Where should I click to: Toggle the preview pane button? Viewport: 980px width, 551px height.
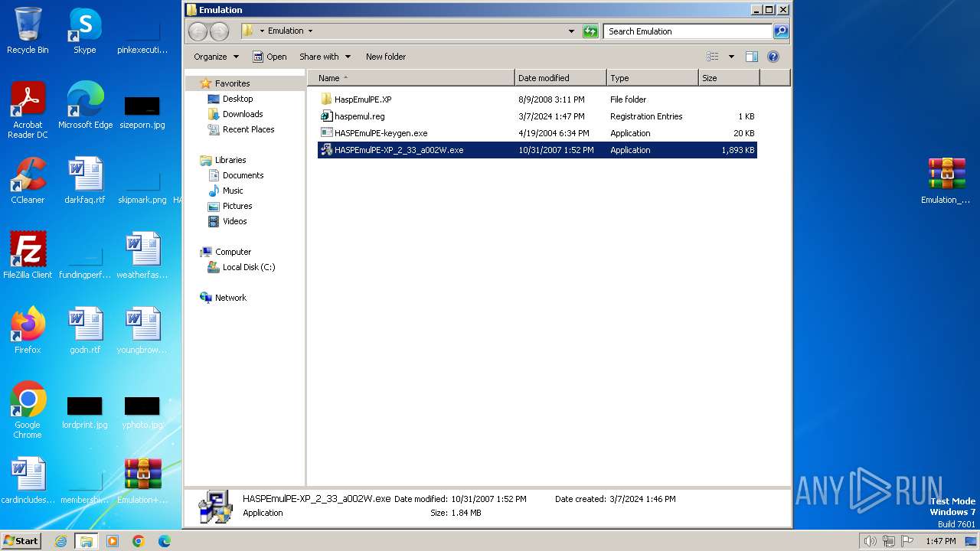tap(751, 57)
